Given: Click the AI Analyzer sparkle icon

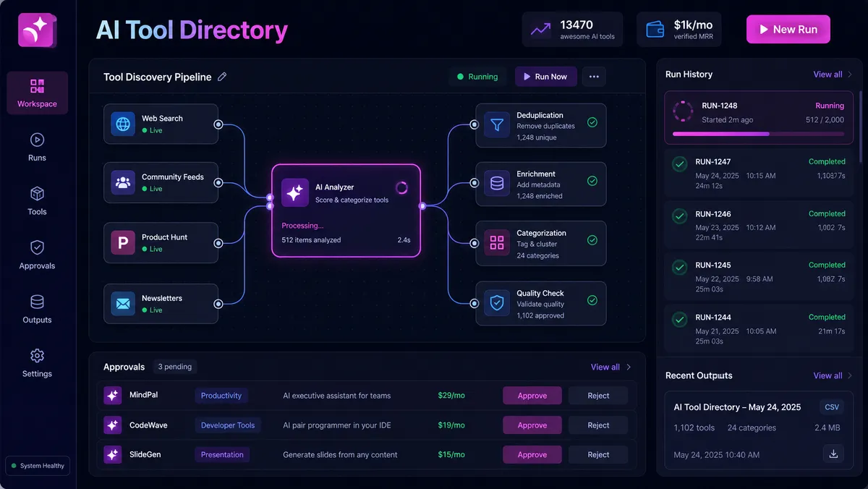Looking at the screenshot, I should pos(294,192).
